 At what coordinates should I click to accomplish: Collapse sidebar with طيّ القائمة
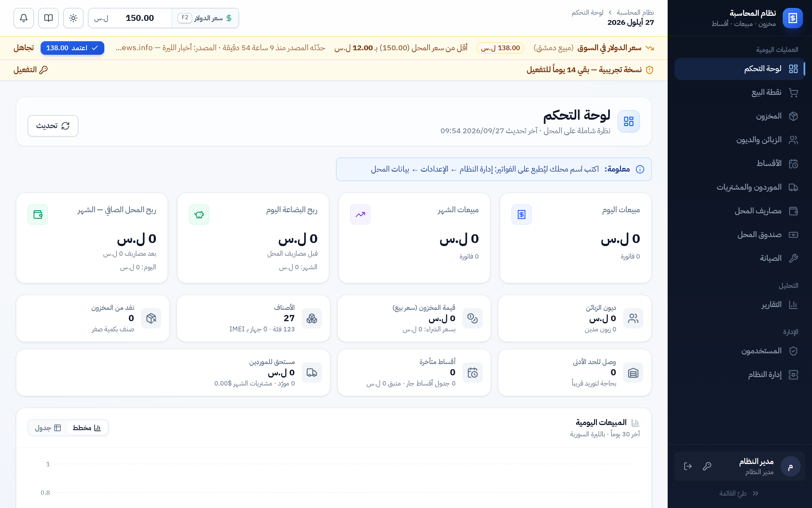739,493
